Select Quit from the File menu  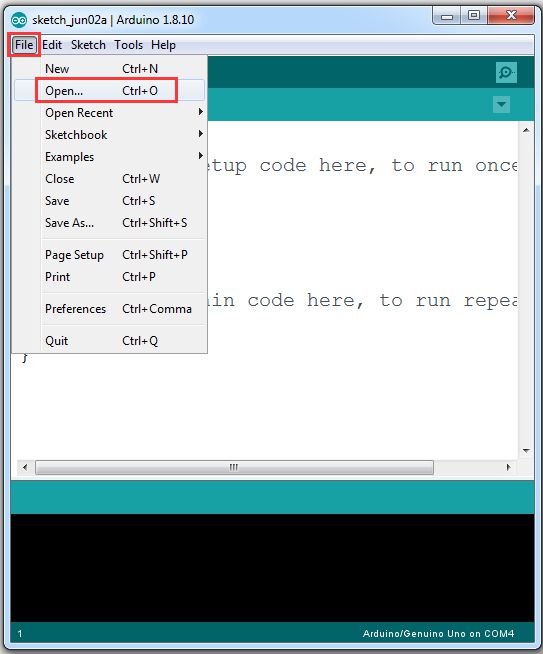point(110,341)
